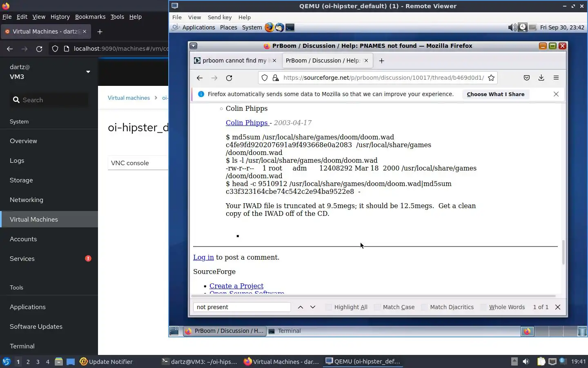
Task: Open Pocket save icon in guest Firefox
Action: 527,78
